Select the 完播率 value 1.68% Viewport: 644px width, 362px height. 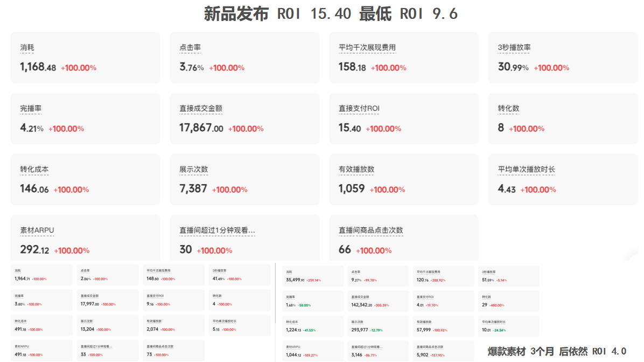pos(290,305)
